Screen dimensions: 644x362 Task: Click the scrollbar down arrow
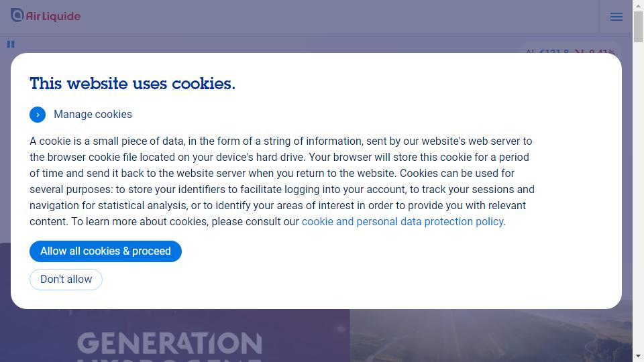(638, 356)
